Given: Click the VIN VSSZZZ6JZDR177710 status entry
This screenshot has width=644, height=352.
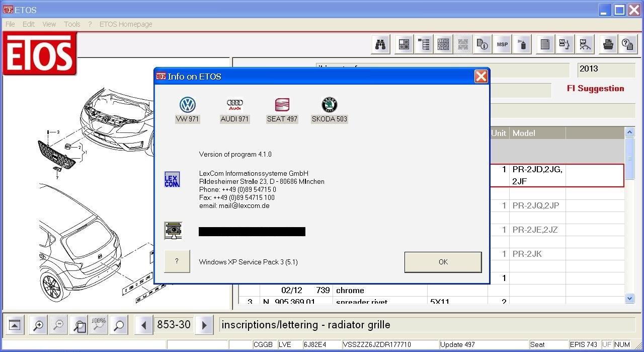Looking at the screenshot, I should [390, 344].
